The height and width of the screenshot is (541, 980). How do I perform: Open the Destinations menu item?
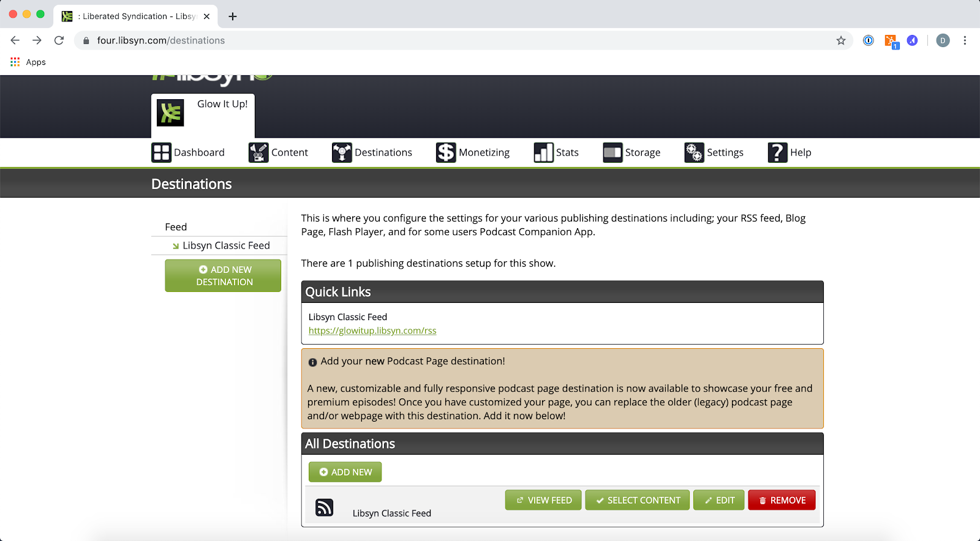372,152
